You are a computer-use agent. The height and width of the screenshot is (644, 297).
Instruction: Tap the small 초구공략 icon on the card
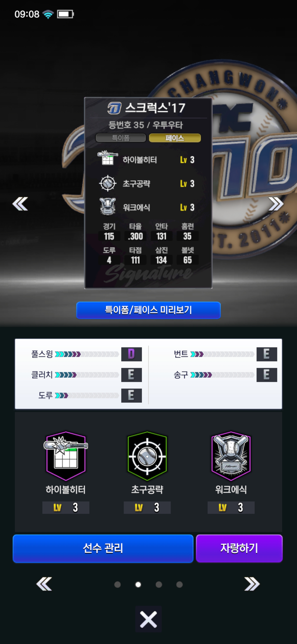click(x=108, y=183)
